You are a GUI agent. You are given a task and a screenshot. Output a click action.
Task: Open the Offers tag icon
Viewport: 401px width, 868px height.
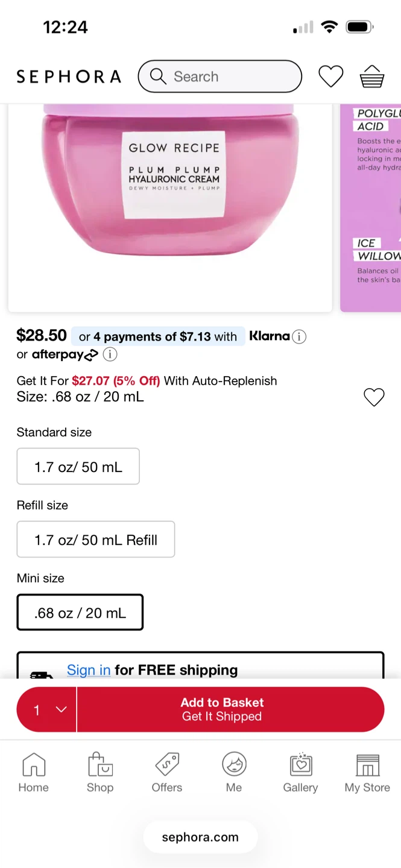tap(167, 772)
